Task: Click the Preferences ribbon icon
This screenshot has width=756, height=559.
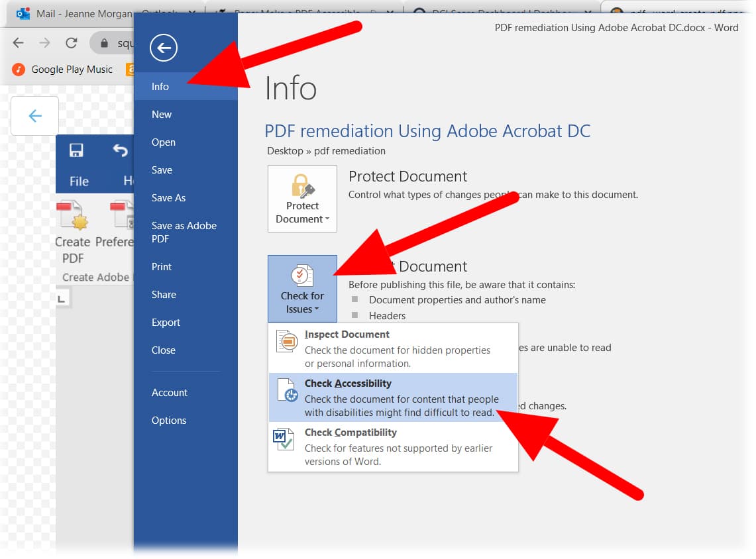Action: pyautogui.click(x=122, y=215)
